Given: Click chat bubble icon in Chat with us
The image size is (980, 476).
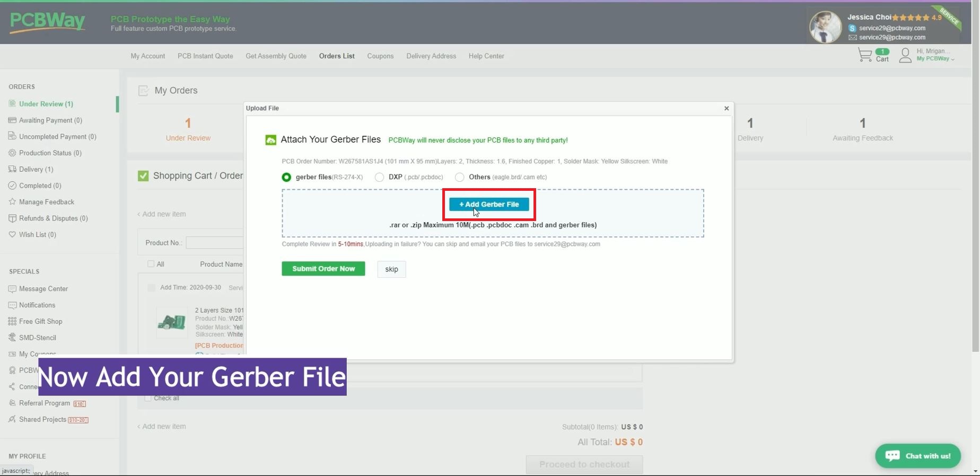Looking at the screenshot, I should point(892,456).
